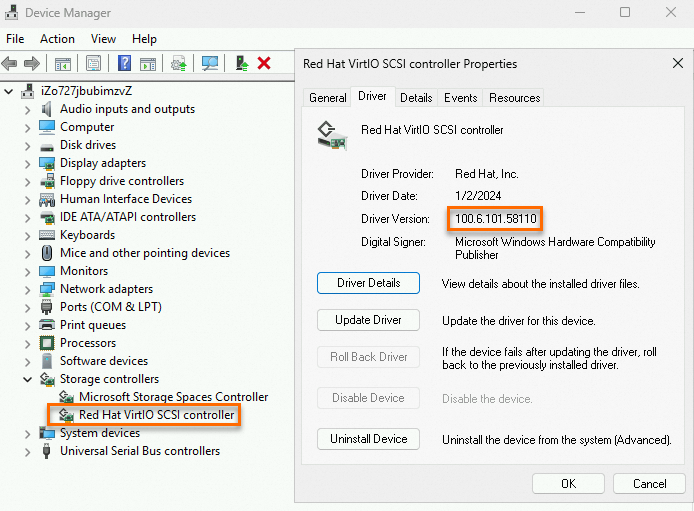Click the Update Device Driver toolbar icon

[179, 64]
